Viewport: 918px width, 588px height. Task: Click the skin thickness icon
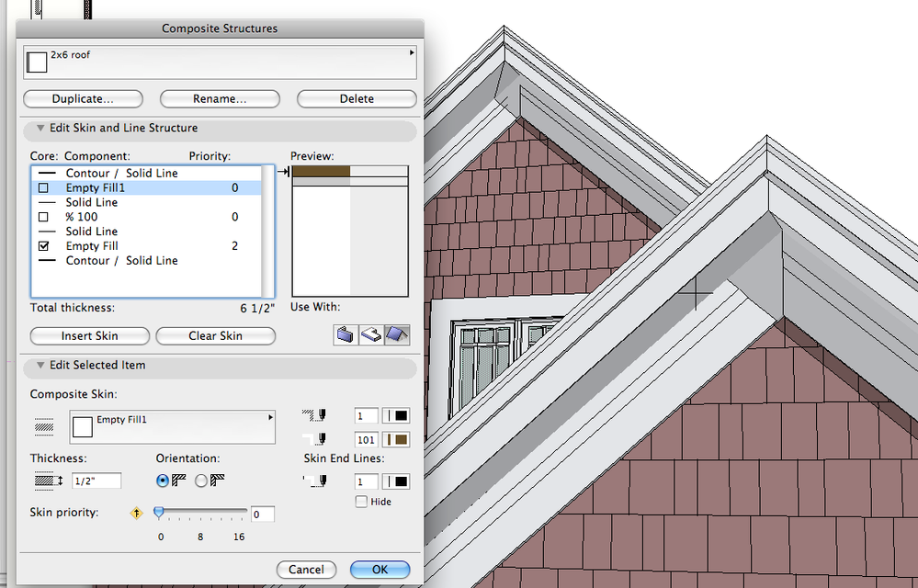(48, 481)
